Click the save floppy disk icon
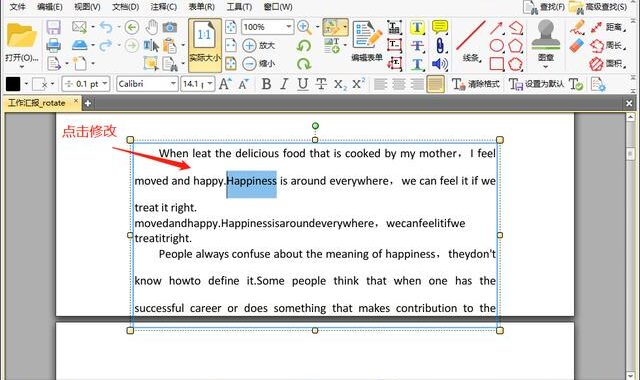 (x=53, y=27)
